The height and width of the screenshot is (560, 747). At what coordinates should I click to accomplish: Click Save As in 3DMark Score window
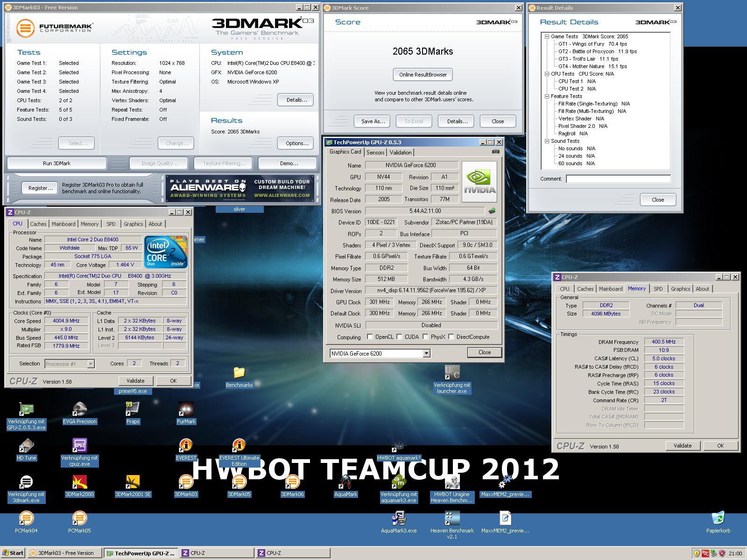[x=373, y=121]
